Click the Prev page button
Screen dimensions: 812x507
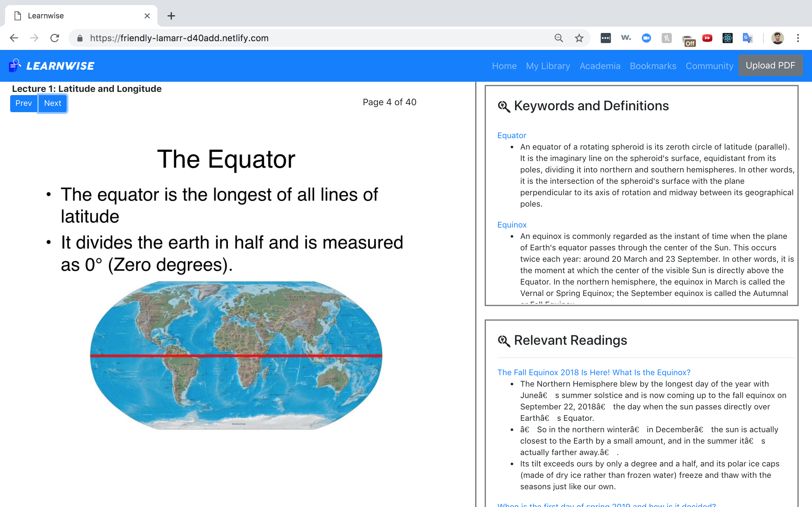(x=23, y=103)
